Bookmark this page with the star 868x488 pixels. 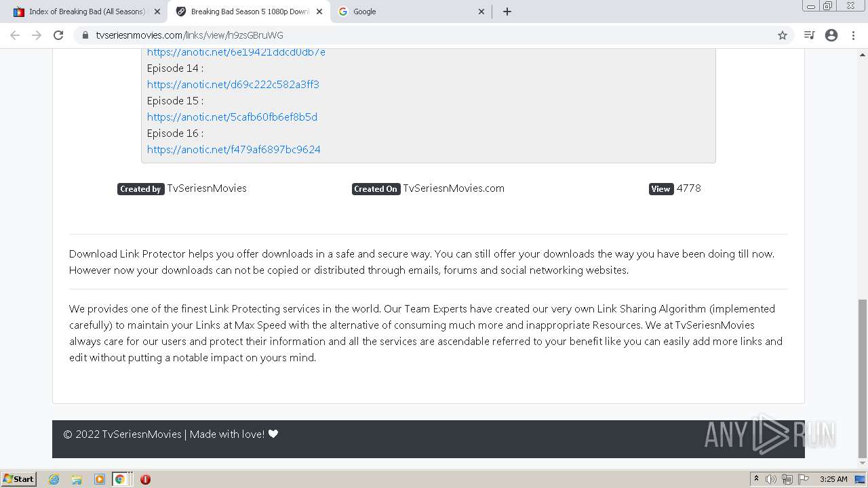tap(783, 35)
